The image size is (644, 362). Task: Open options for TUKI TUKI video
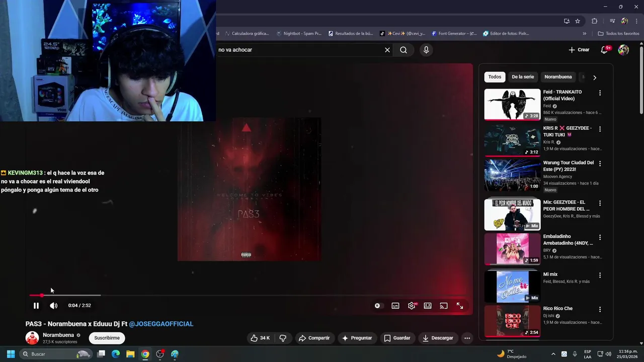click(x=600, y=129)
